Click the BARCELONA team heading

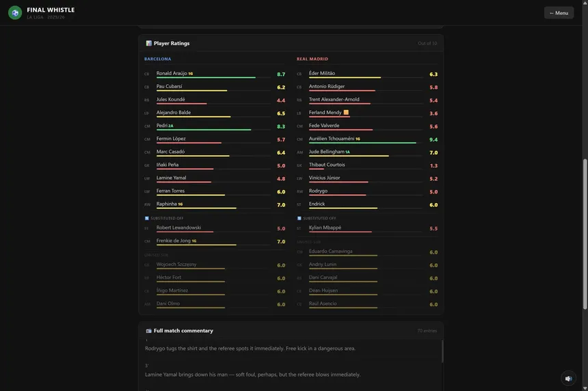pos(157,59)
